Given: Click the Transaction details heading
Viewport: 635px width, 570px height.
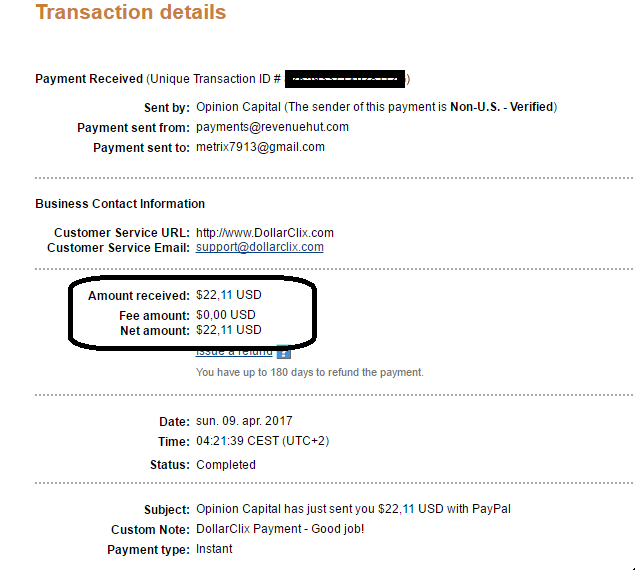Looking at the screenshot, I should coord(131,12).
